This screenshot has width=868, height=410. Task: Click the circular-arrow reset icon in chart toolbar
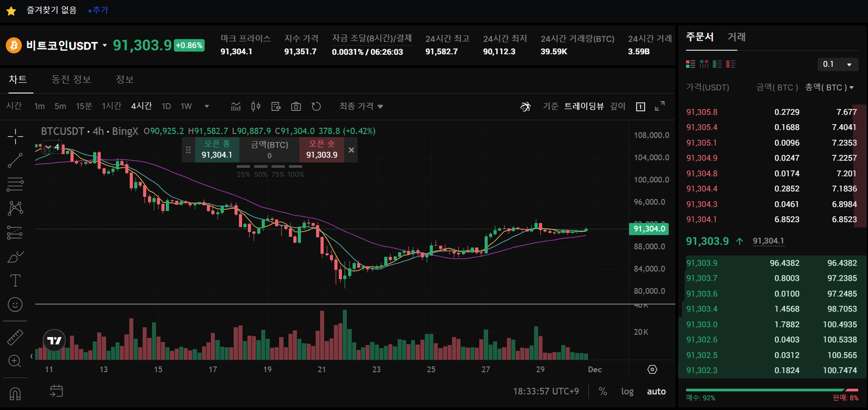[x=316, y=107]
